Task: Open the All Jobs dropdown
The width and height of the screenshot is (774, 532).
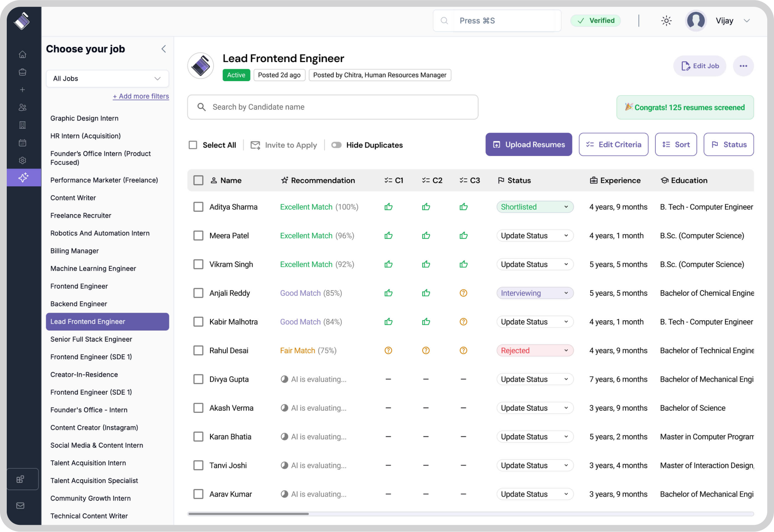Action: pyautogui.click(x=107, y=79)
